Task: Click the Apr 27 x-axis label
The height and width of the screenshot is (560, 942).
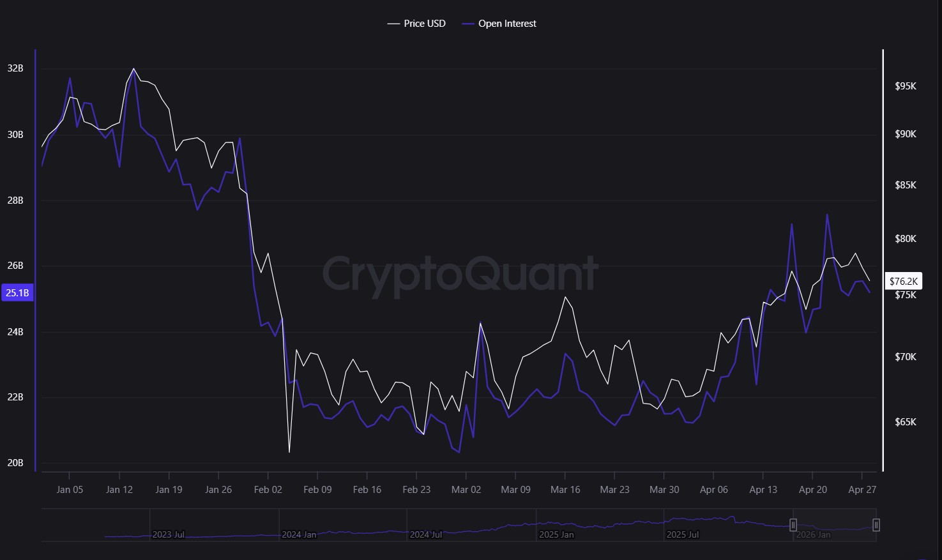Action: pos(863,489)
